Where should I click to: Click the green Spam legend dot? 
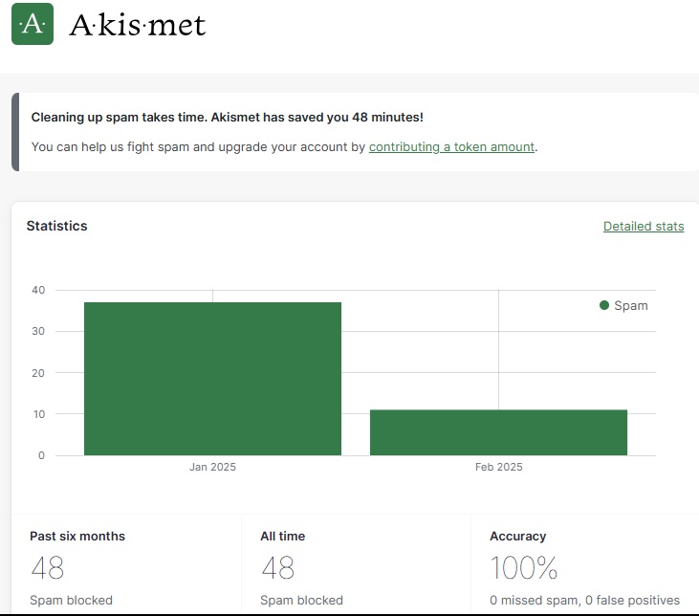(x=604, y=306)
